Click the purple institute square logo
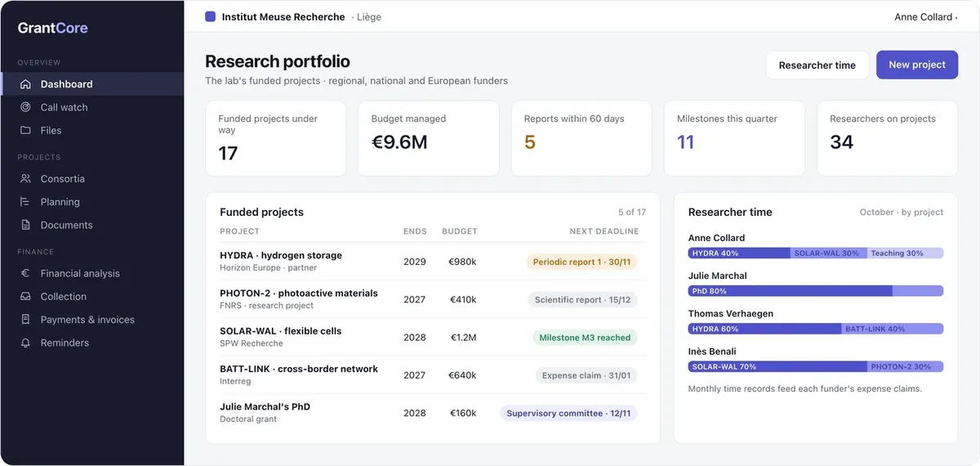 (211, 16)
